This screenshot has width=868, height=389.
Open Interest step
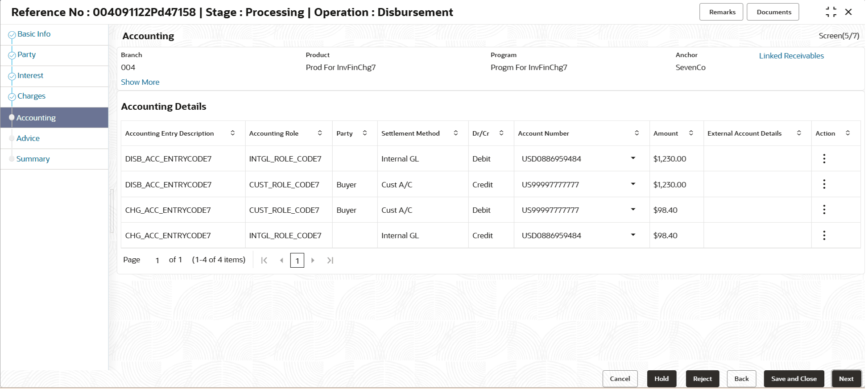[x=30, y=75]
